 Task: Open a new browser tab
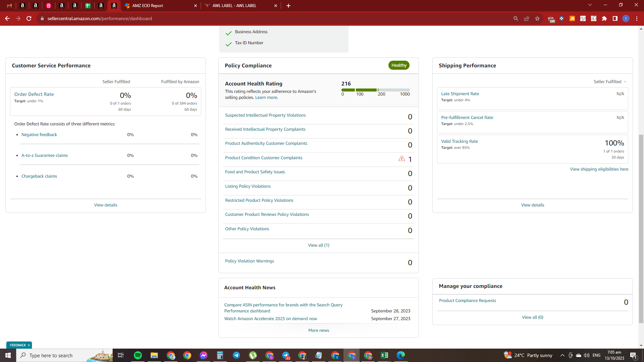pyautogui.click(x=288, y=6)
